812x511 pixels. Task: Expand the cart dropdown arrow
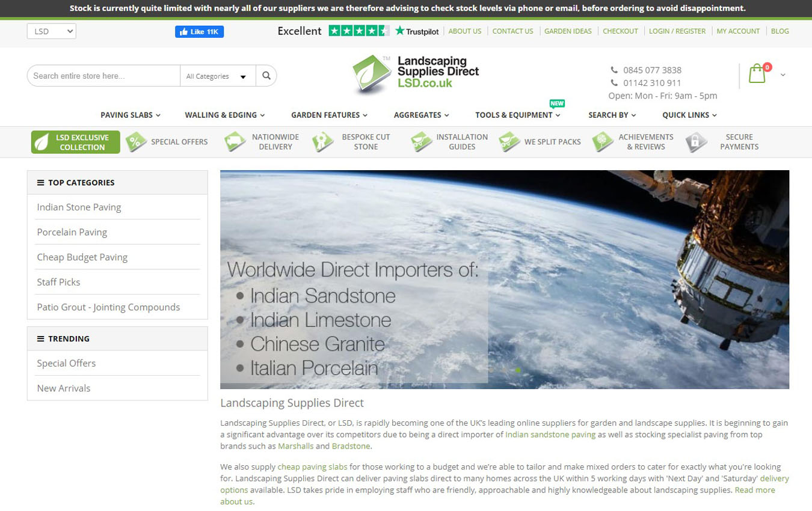pos(783,75)
